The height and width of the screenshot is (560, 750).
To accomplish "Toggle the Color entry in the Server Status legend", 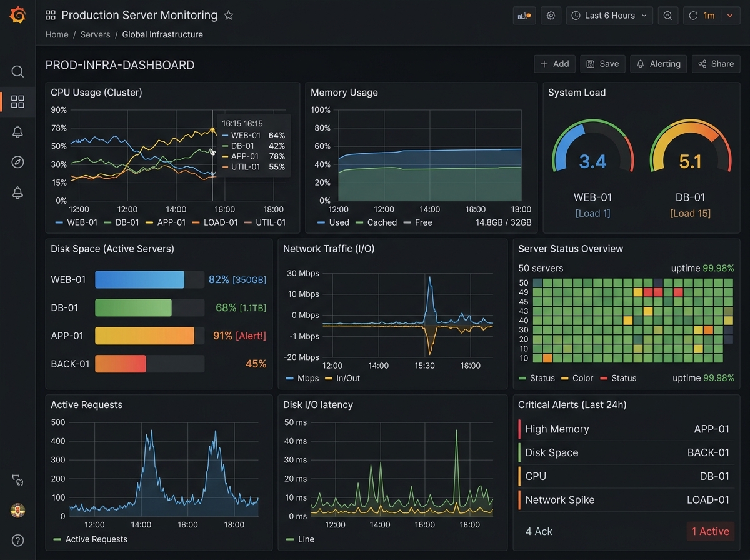I will [578, 378].
